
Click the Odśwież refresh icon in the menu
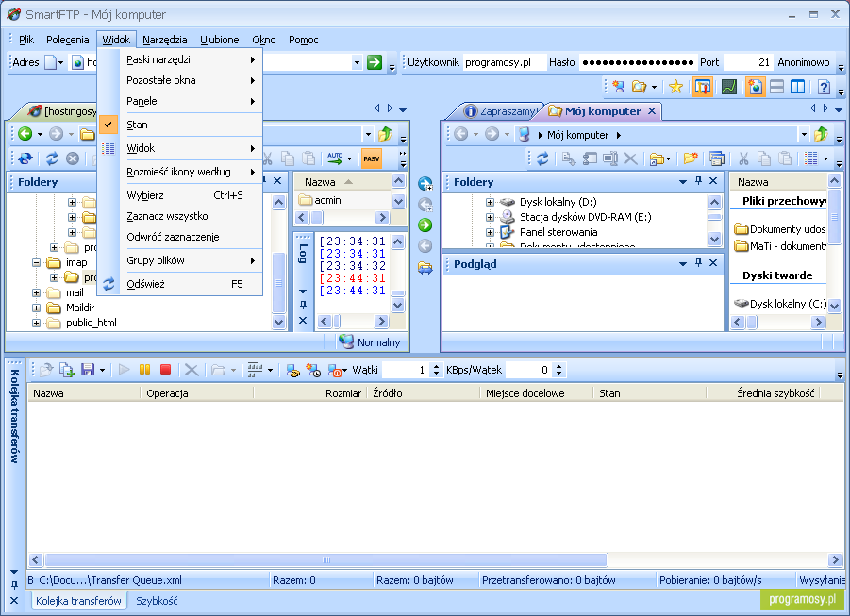(x=108, y=284)
